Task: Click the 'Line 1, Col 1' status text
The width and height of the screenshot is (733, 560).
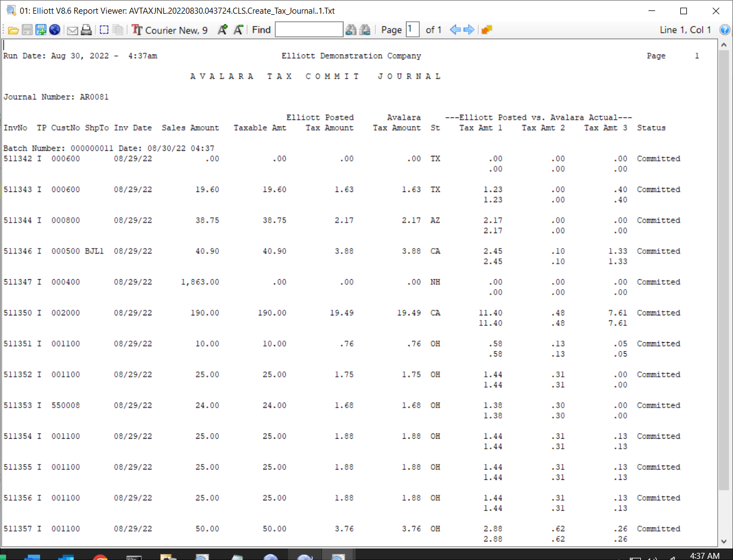Action: point(685,30)
